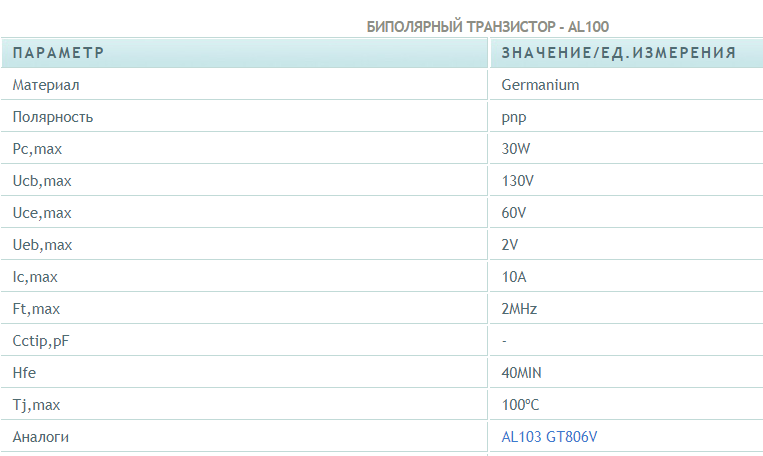Image resolution: width=763 pixels, height=456 pixels.
Task: Click the ЗНАЧЕНИЕ/ЕД.ИЗМЕРЕНИЯ column header
Action: pos(619,53)
